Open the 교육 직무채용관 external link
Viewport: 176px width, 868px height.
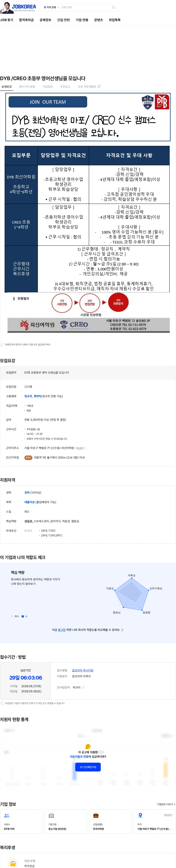pos(89,87)
